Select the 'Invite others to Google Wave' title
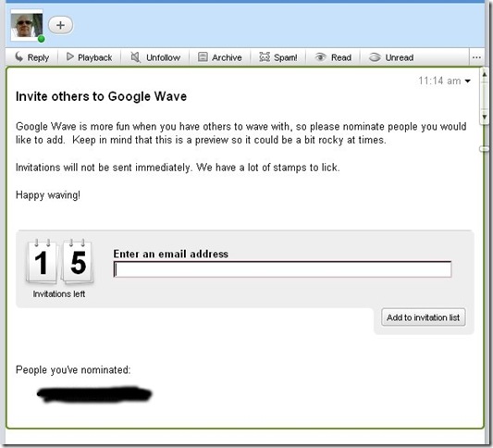The width and height of the screenshot is (493, 448). [101, 96]
